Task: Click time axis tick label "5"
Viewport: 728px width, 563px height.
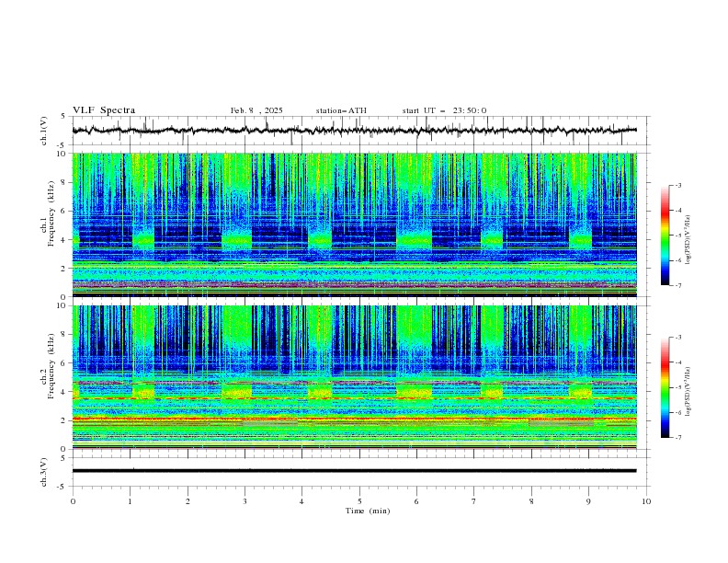Action: click(359, 501)
